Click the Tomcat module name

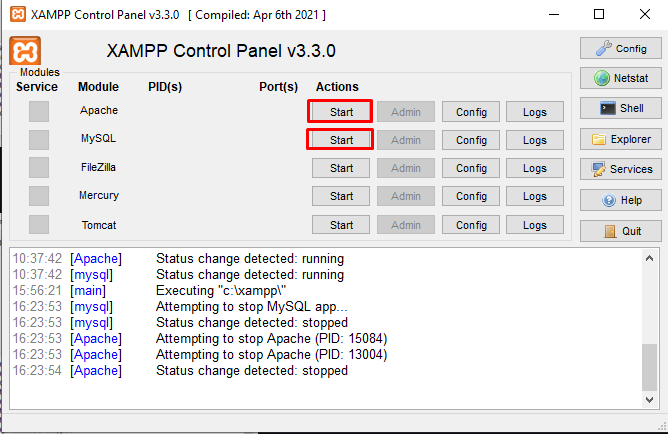pos(99,225)
